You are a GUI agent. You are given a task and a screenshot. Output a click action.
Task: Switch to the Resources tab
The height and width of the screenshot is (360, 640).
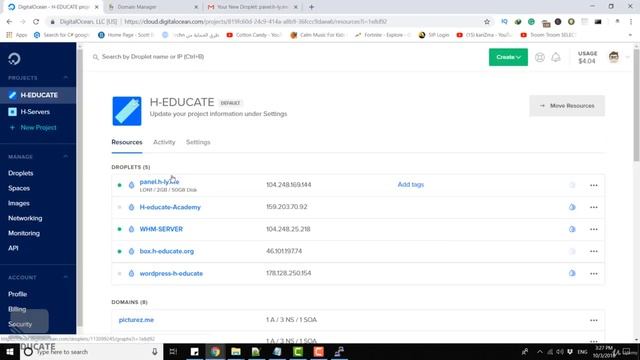[x=127, y=142]
